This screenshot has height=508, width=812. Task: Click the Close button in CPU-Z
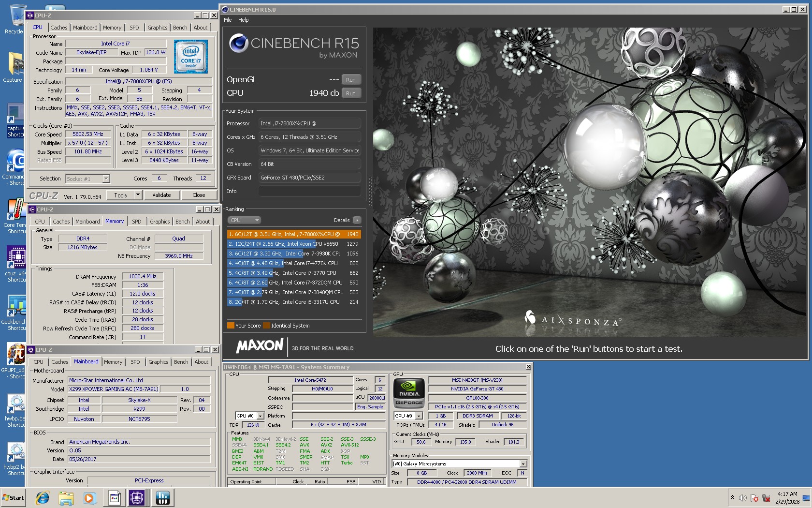tap(199, 195)
